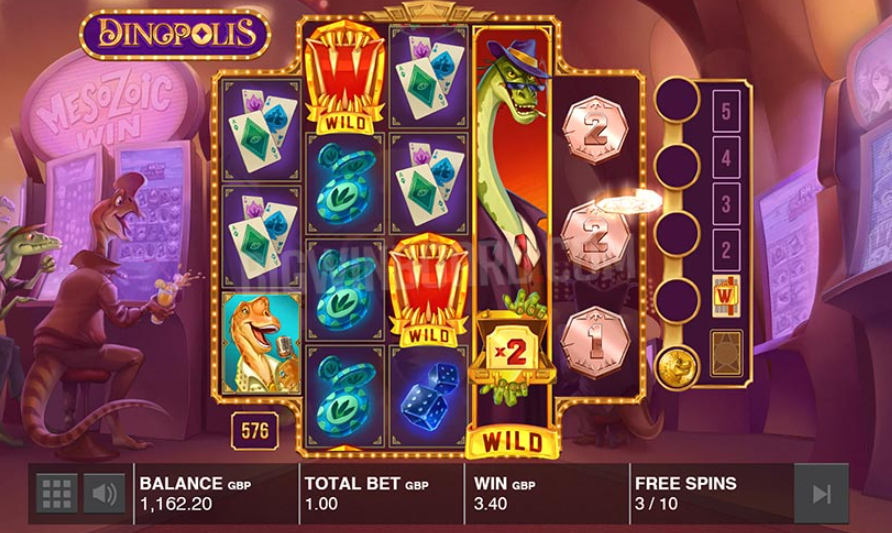This screenshot has height=533, width=892.
Task: Click the small W wild meter icon
Action: click(726, 296)
